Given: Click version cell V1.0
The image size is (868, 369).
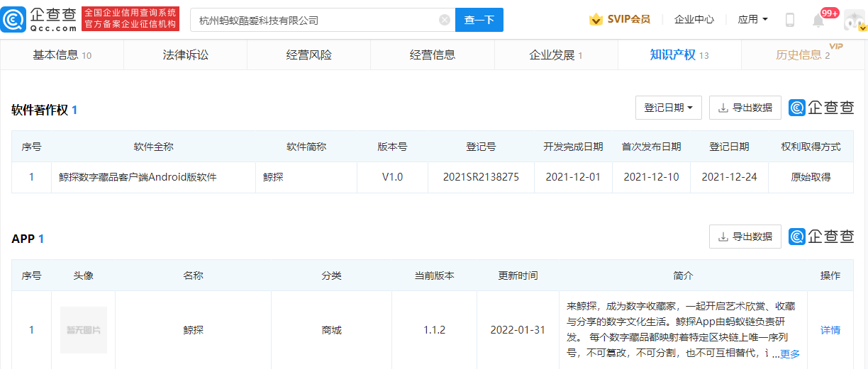Looking at the screenshot, I should 392,177.
